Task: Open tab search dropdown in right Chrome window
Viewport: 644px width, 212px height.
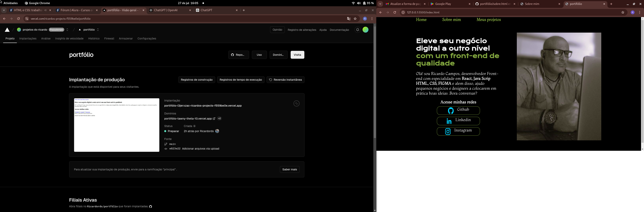Action: [380, 4]
